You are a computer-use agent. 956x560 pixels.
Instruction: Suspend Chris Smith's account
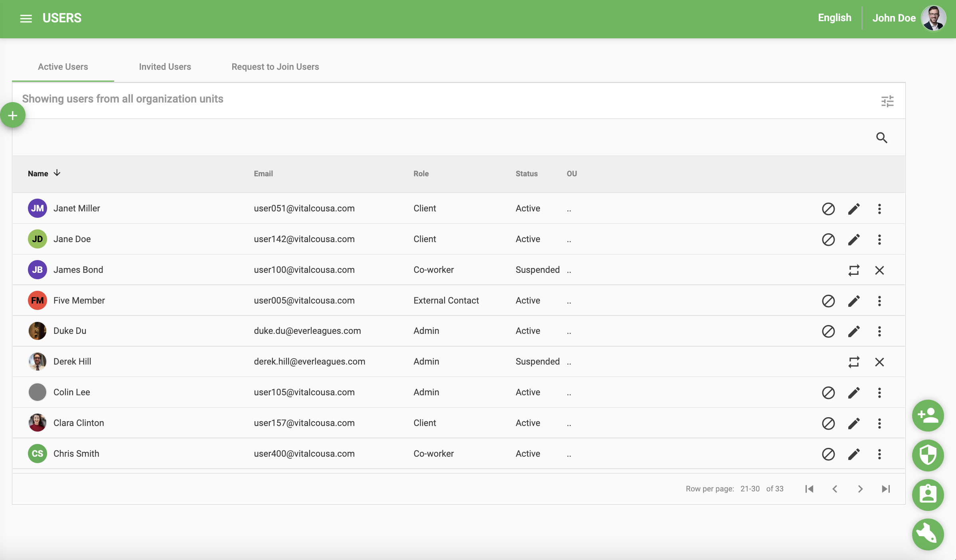pyautogui.click(x=828, y=454)
